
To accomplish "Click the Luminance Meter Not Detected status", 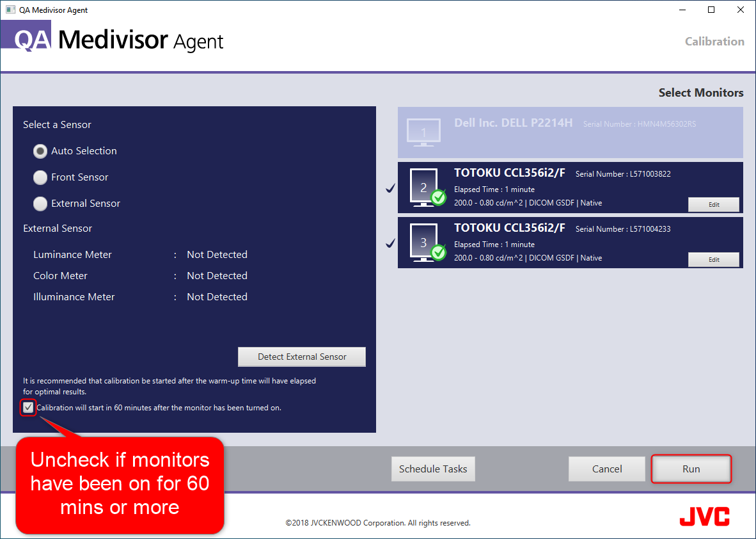I will pos(217,254).
